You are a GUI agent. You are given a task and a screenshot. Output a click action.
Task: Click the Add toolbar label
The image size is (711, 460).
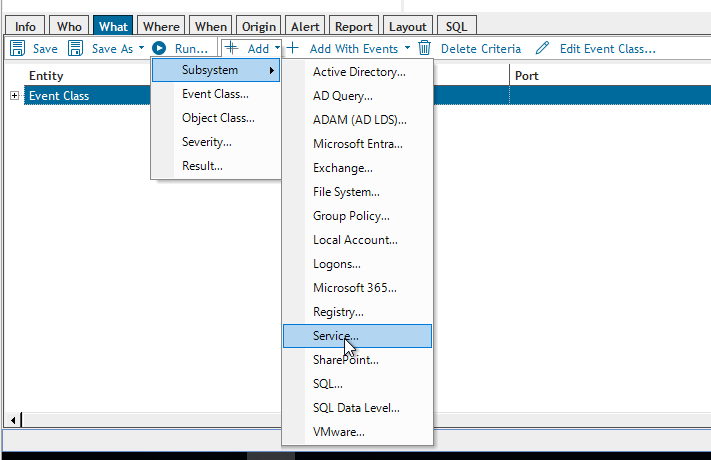(x=258, y=49)
